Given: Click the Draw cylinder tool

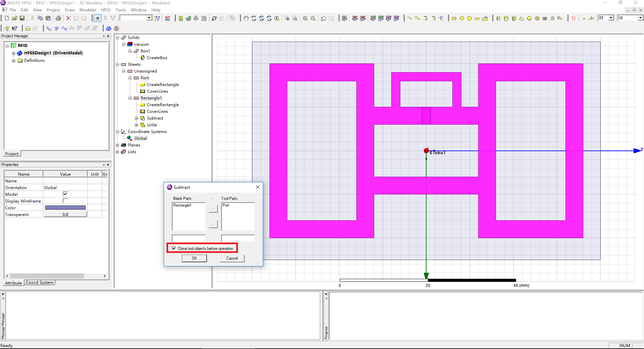Looking at the screenshot, I should 506,18.
